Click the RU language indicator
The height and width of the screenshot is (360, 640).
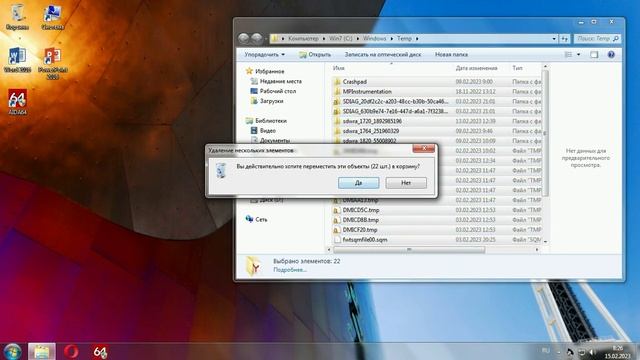[546, 351]
